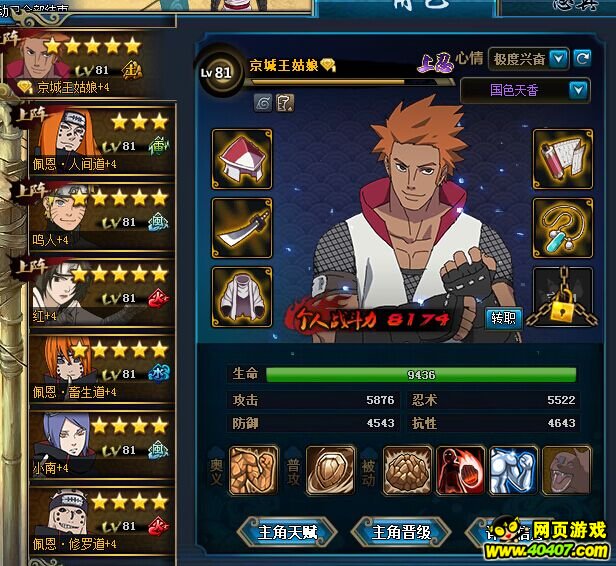Screen dimensions: 616x566
Task: Click the 转职 job change button
Action: [503, 318]
